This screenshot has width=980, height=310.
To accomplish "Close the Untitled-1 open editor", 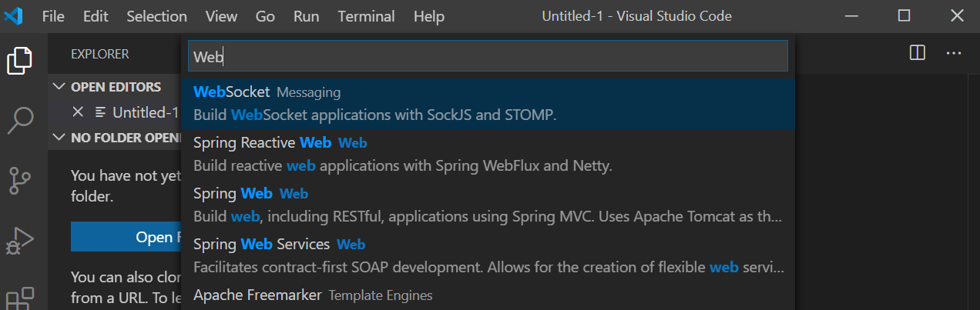I will click(77, 112).
